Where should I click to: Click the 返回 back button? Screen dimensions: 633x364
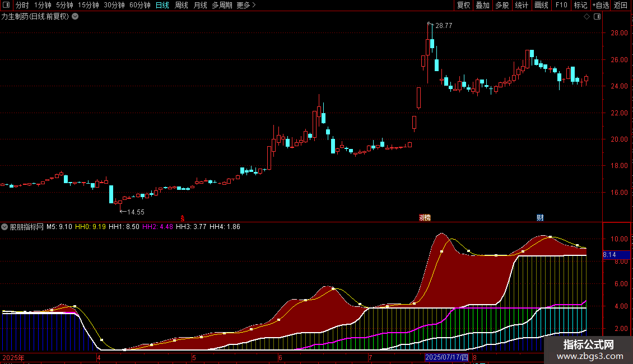click(621, 5)
